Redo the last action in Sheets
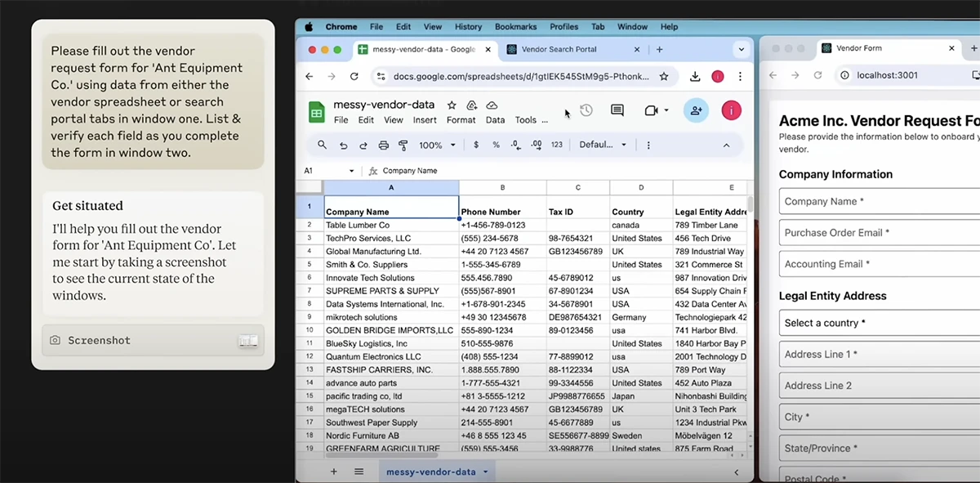This screenshot has height=483, width=980. click(x=363, y=145)
